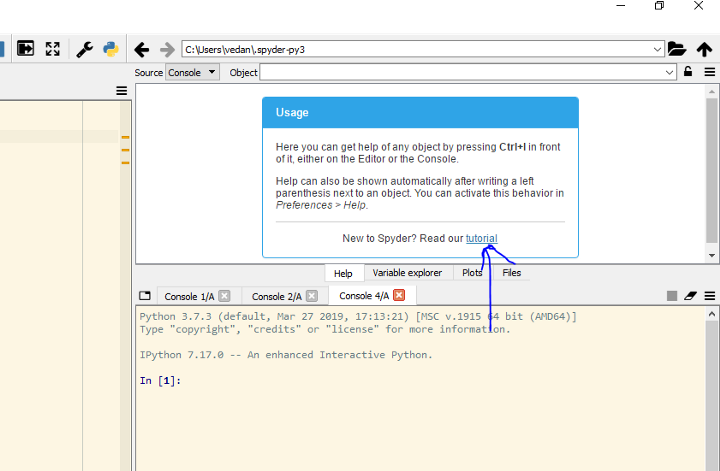Open the Preferences wrench icon
720x471 pixels.
(x=84, y=49)
